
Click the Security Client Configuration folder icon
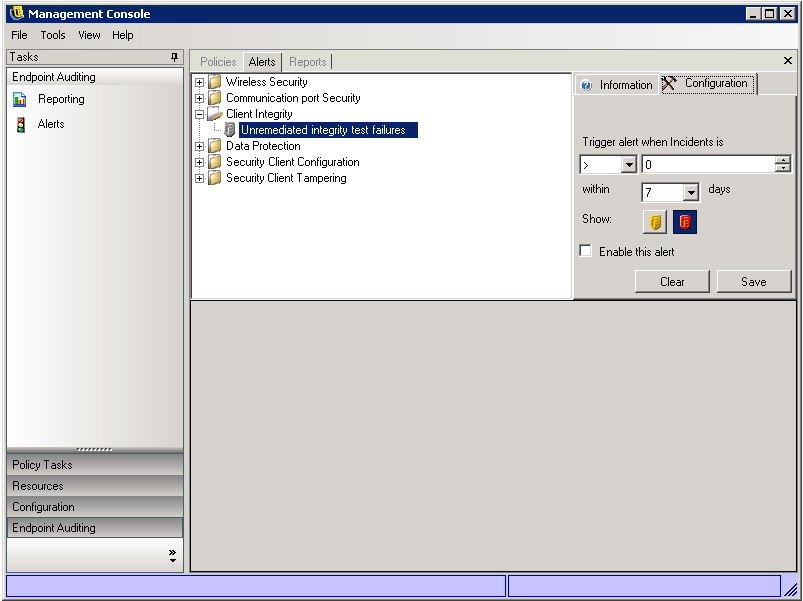tap(215, 162)
